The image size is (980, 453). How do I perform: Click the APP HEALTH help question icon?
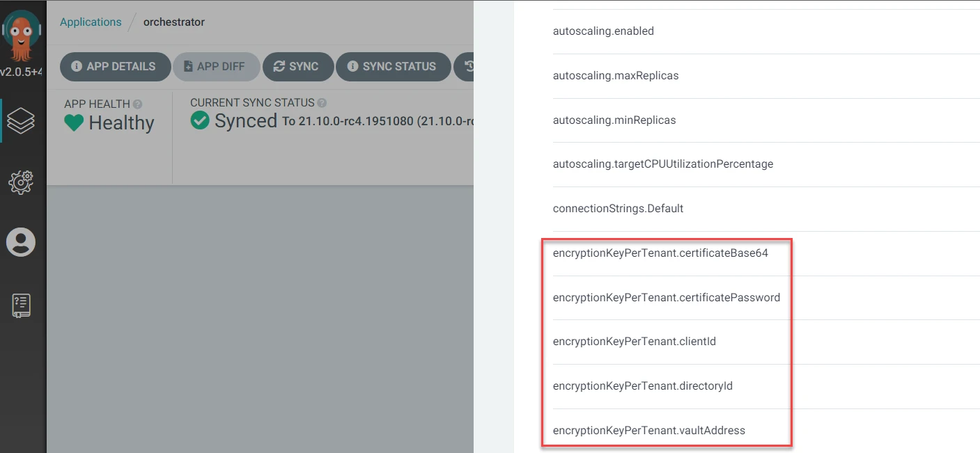(137, 104)
